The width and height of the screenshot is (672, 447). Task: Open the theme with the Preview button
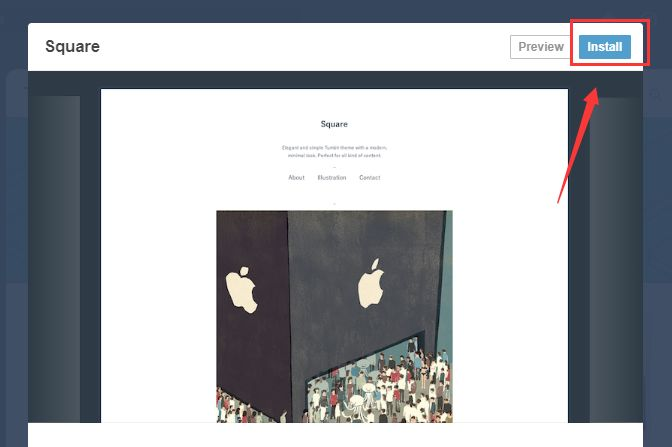pos(541,47)
